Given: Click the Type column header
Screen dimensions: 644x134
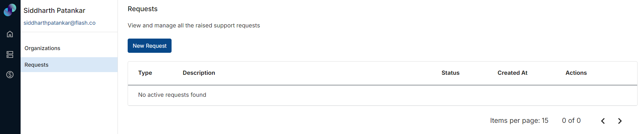Looking at the screenshot, I should (145, 73).
